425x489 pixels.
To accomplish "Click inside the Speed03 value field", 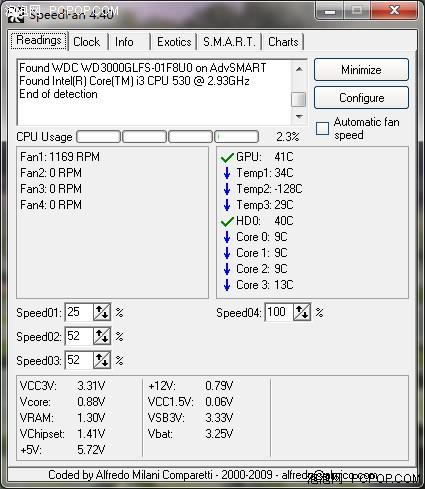I will (79, 360).
